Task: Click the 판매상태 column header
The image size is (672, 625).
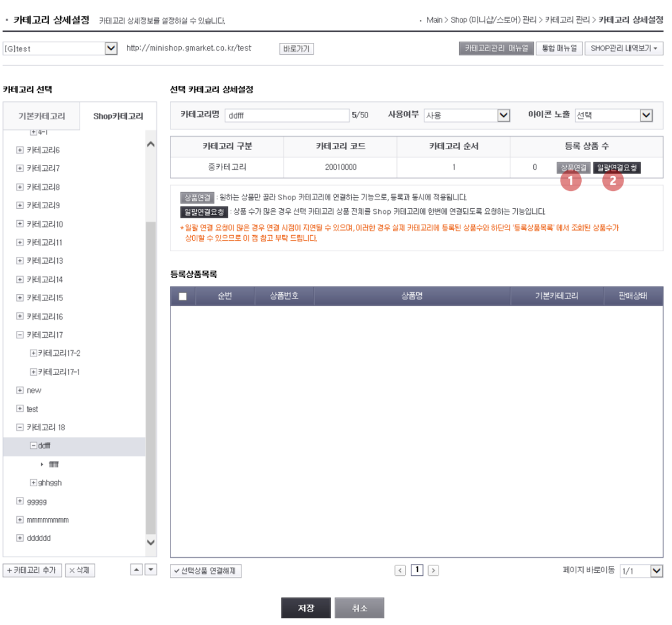Action: click(x=633, y=296)
